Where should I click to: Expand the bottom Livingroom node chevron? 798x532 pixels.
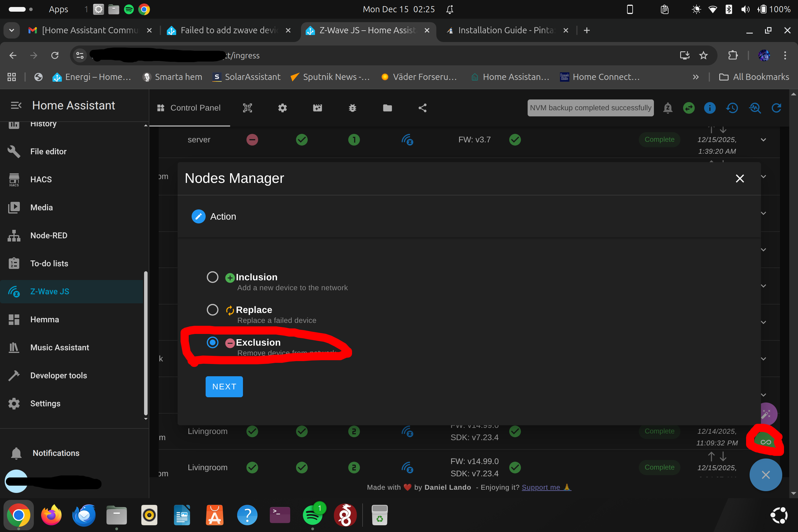click(763, 467)
